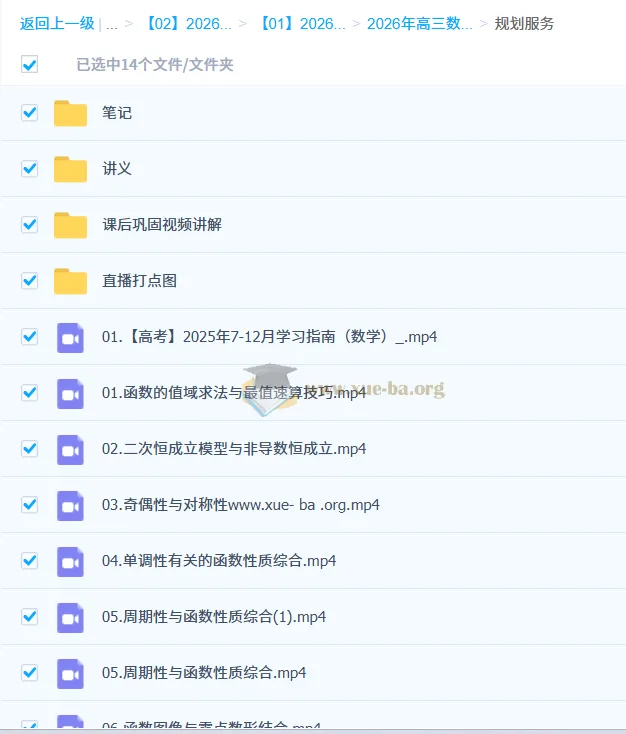Viewport: 626px width, 734px height.
Task: Open the 课后巩固视频讲解 folder icon
Action: (70, 225)
